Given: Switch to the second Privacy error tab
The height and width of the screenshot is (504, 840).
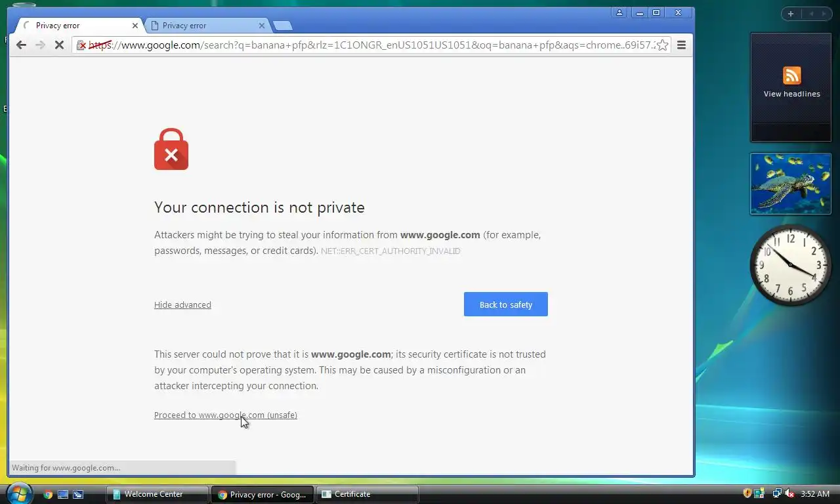Looking at the screenshot, I should click(203, 26).
